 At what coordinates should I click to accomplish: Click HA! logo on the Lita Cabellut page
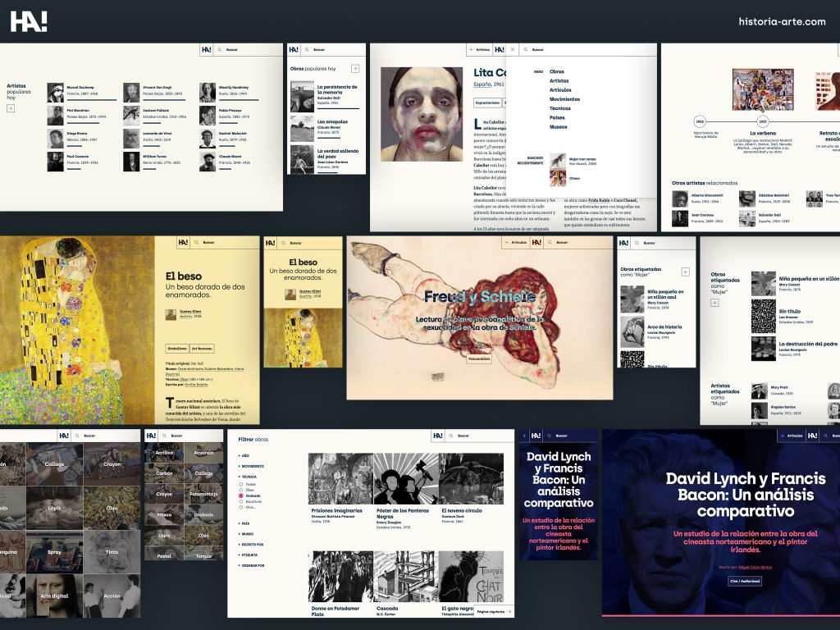(x=500, y=49)
